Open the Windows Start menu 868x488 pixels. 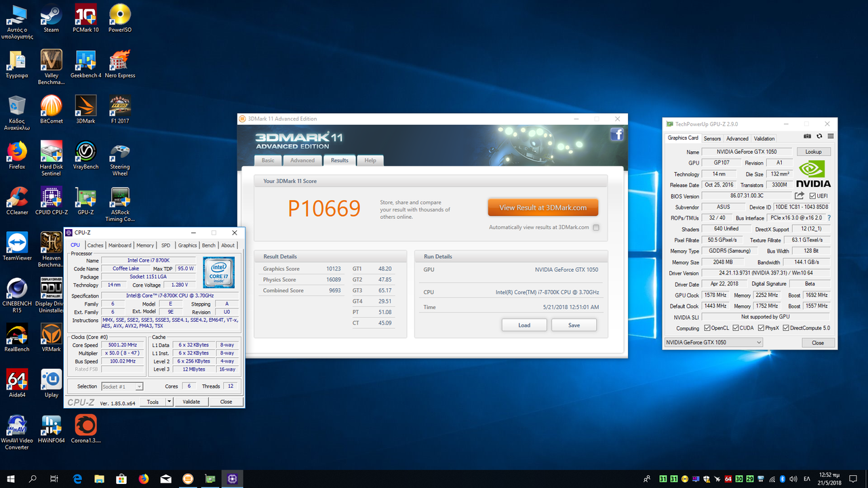11,479
